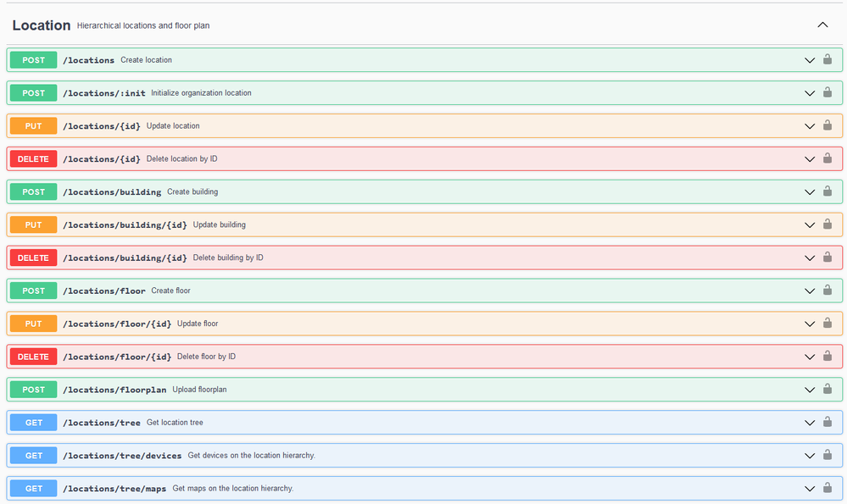The height and width of the screenshot is (504, 847).
Task: Click lock icon on Get location tree row
Action: (x=827, y=422)
